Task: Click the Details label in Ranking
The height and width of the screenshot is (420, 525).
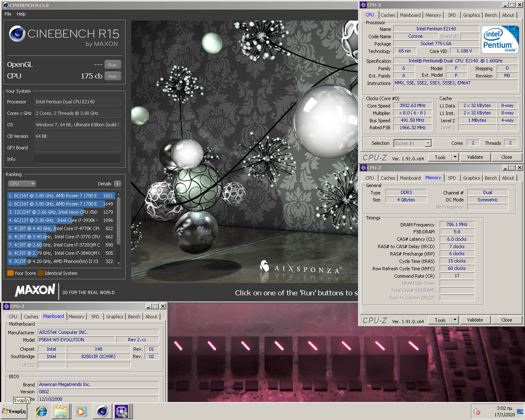Action: point(105,184)
